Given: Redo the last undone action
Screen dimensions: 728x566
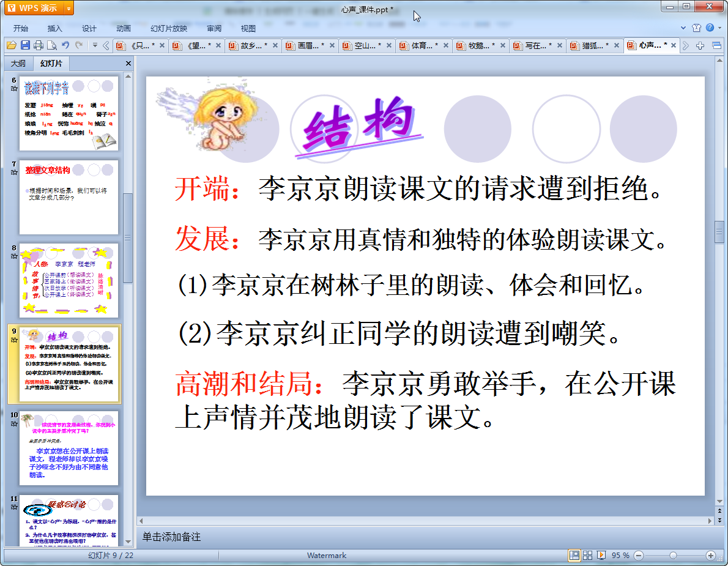Looking at the screenshot, I should (79, 45).
